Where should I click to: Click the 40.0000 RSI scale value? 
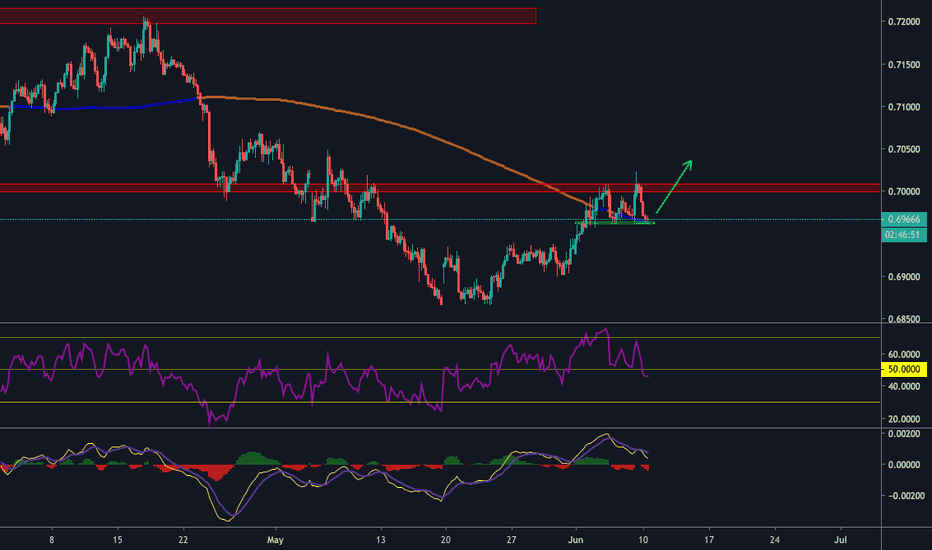click(904, 386)
